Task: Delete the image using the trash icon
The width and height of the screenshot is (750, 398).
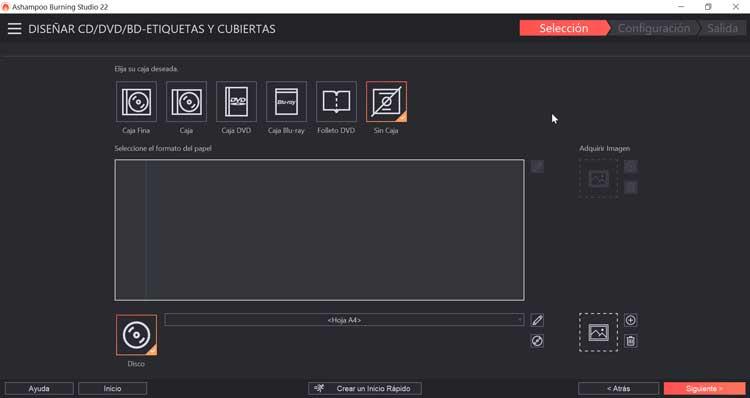Action: 630,341
